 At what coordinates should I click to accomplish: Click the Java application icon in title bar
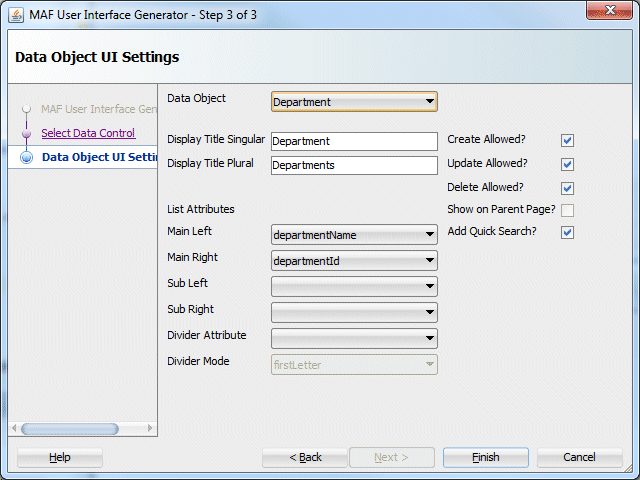coord(16,16)
